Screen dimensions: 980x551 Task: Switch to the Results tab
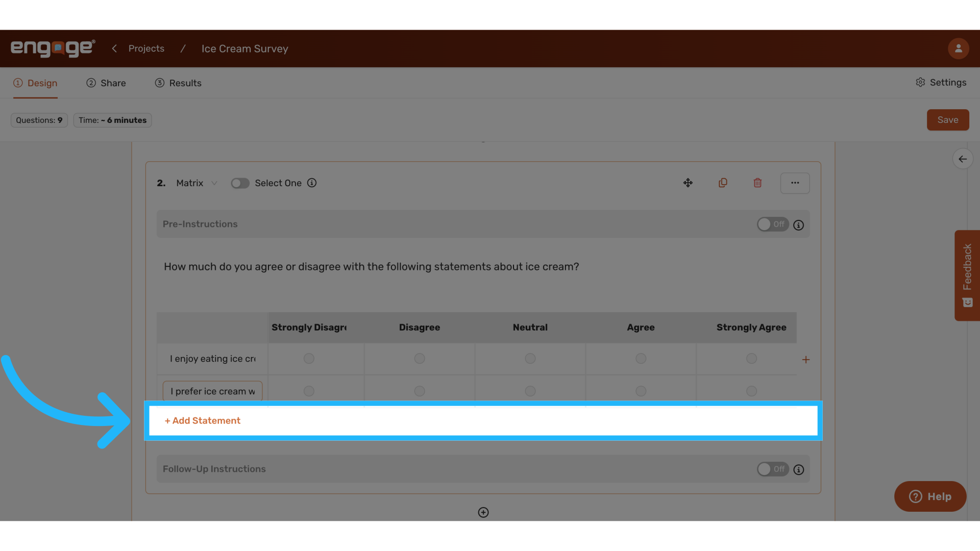tap(178, 83)
